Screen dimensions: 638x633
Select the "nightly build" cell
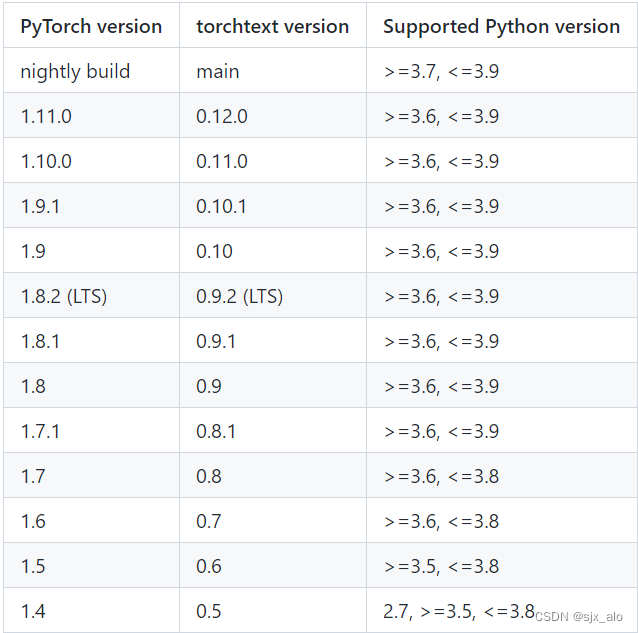click(75, 72)
